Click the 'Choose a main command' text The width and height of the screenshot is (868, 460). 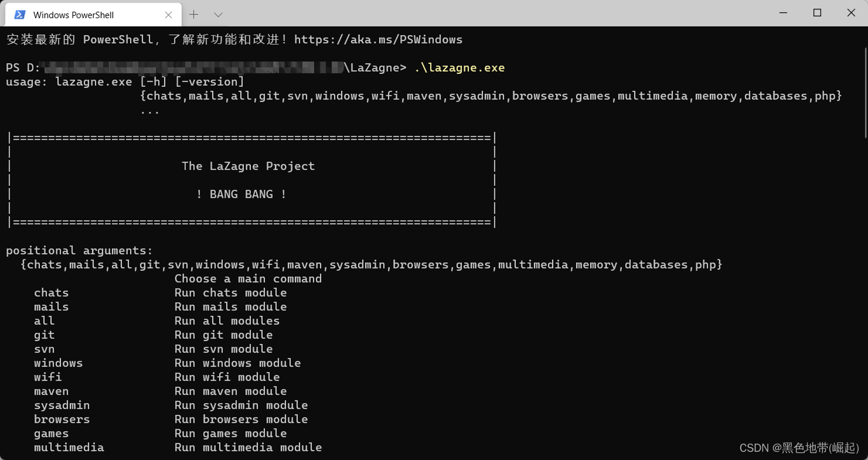(248, 279)
